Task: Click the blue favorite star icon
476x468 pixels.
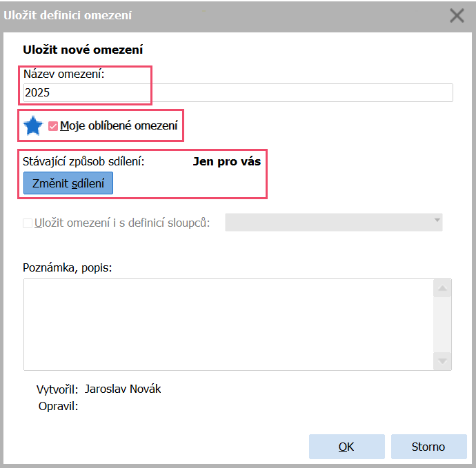Action: [x=32, y=126]
